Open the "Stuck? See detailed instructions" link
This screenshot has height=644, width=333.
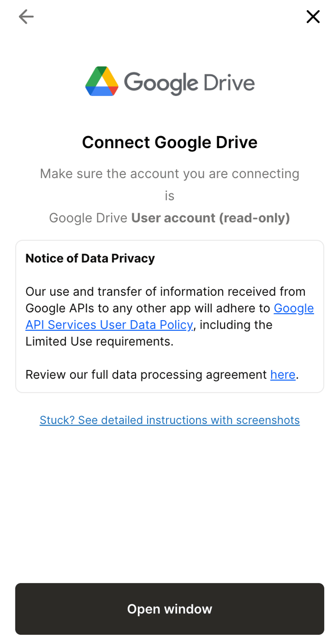coord(169,420)
